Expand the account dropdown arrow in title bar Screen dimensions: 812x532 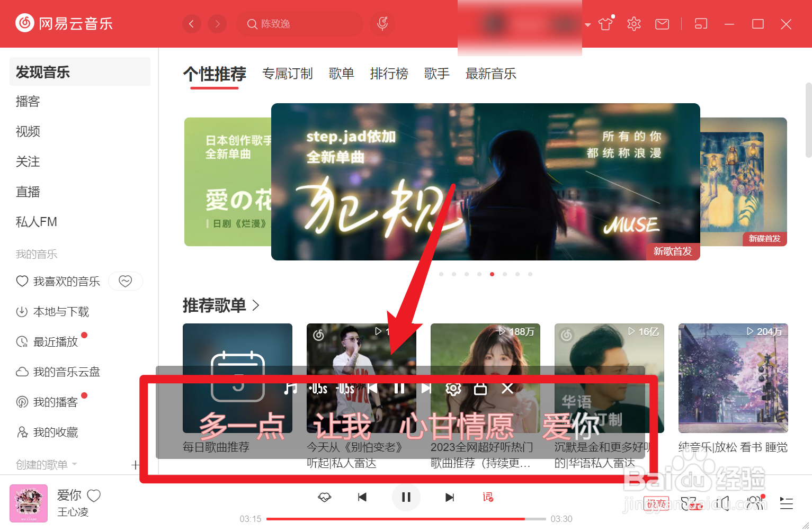click(x=588, y=25)
